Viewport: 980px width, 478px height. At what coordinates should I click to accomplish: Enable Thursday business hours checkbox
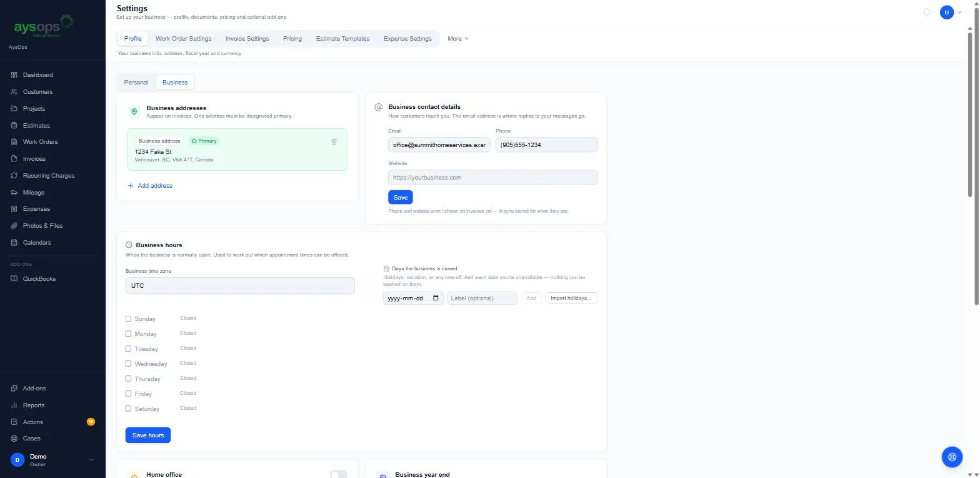click(129, 379)
